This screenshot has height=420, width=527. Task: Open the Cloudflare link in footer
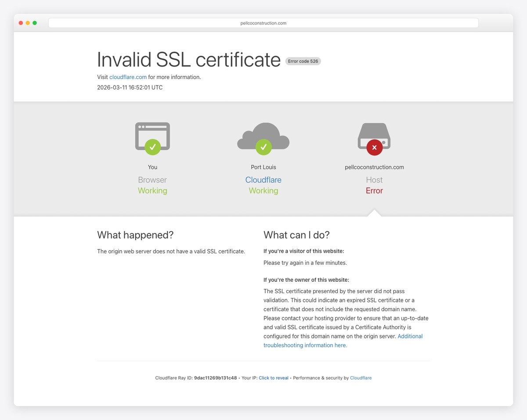[x=361, y=378]
